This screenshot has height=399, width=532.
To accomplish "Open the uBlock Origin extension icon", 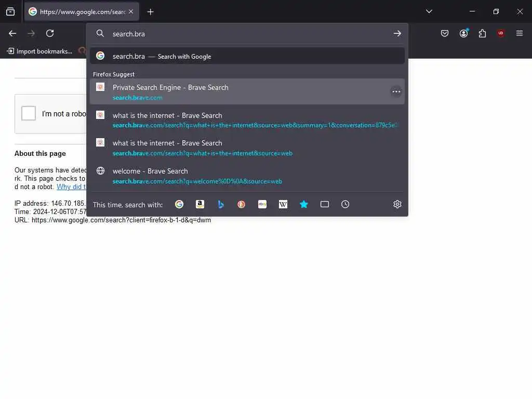I will pos(501,33).
